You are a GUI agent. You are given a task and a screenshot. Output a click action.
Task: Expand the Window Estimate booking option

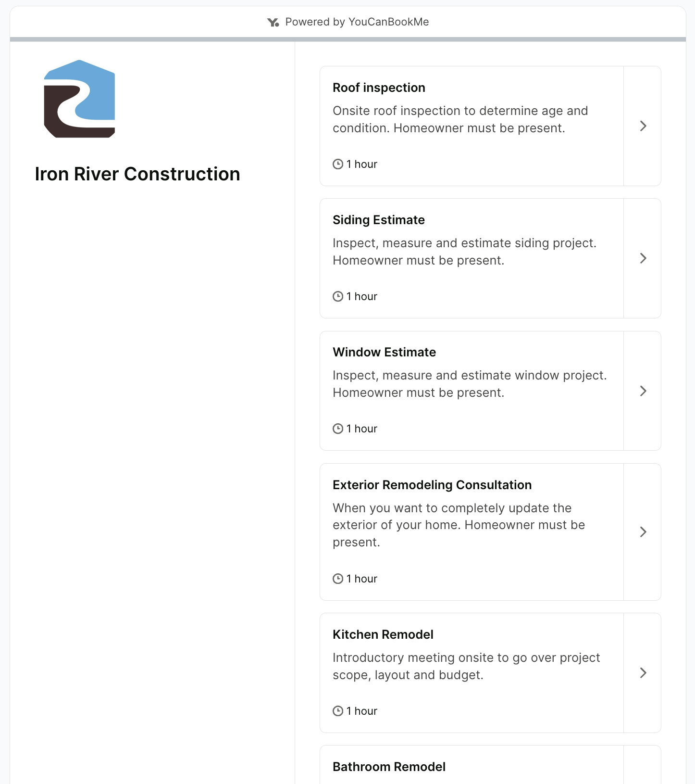coord(643,391)
